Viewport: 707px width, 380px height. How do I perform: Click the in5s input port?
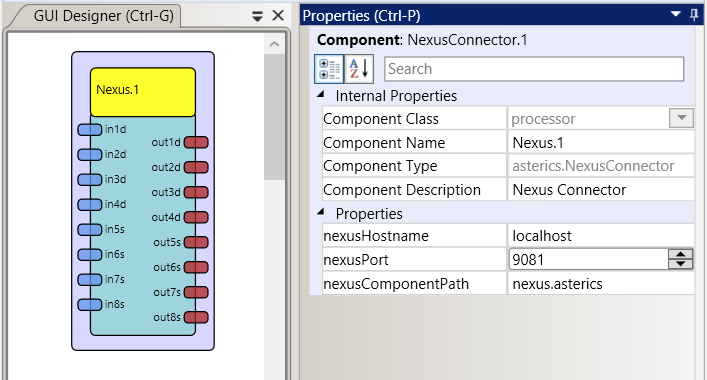90,229
